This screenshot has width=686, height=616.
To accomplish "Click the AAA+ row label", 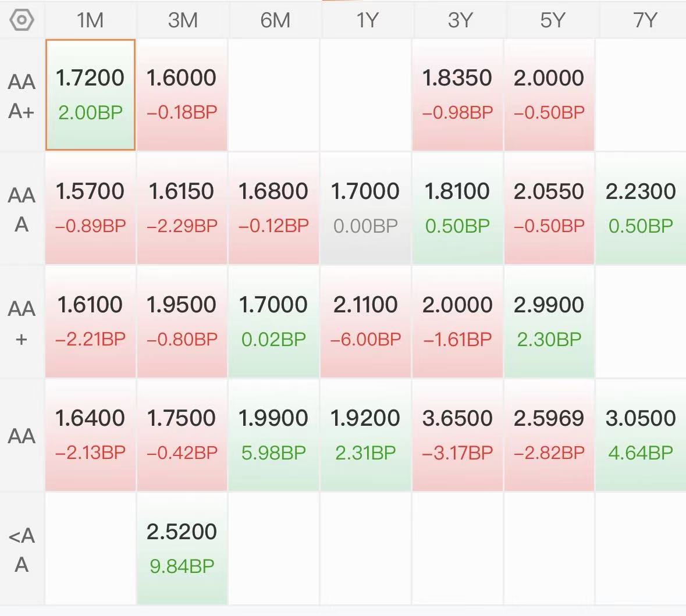I will tap(22, 96).
